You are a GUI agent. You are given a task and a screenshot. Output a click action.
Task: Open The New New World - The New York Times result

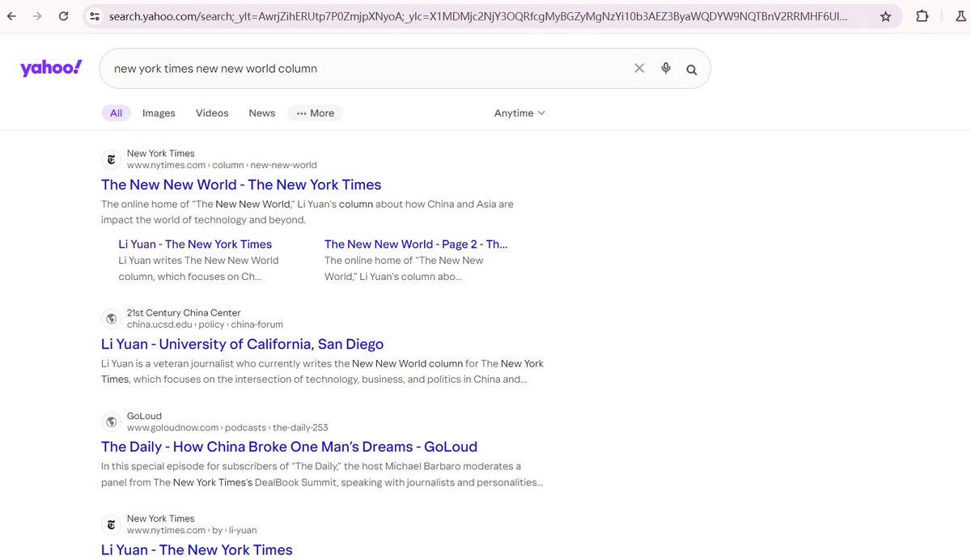[x=241, y=185]
